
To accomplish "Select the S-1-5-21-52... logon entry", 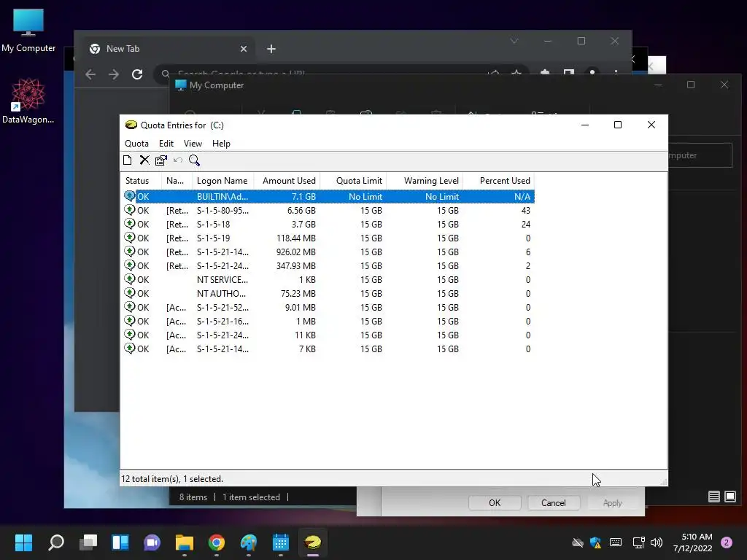I will (x=222, y=307).
